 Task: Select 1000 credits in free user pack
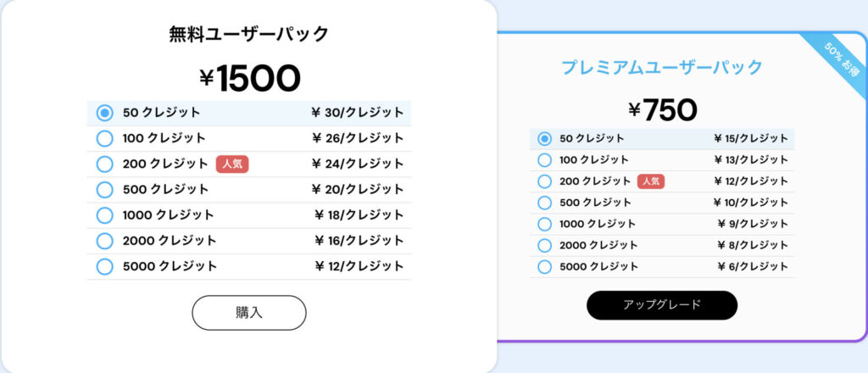pyautogui.click(x=105, y=215)
